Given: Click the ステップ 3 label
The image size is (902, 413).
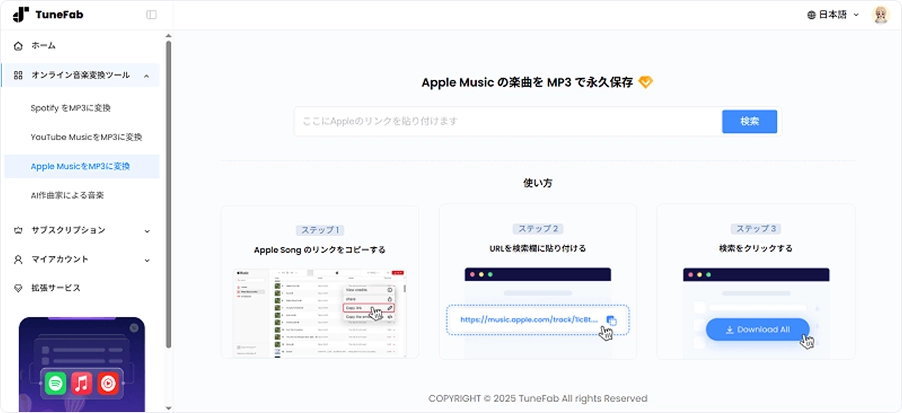Looking at the screenshot, I should click(756, 229).
